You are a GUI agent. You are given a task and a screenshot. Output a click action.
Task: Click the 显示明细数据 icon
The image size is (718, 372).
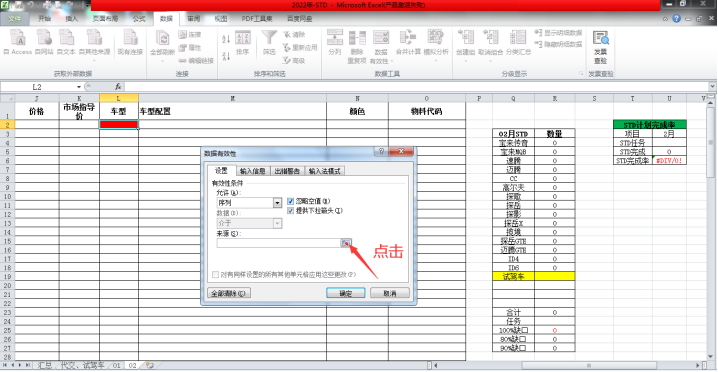[x=539, y=33]
